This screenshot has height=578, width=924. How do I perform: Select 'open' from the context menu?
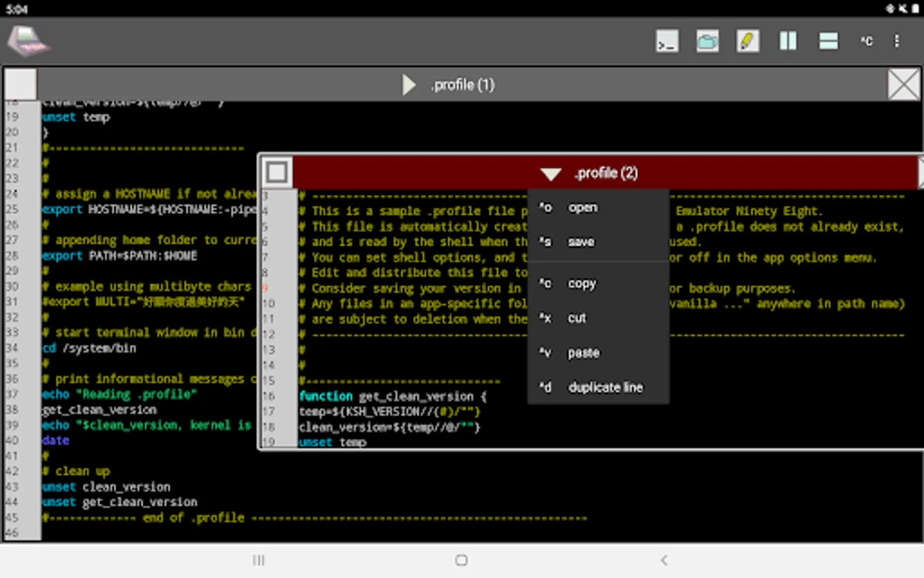[x=582, y=208]
